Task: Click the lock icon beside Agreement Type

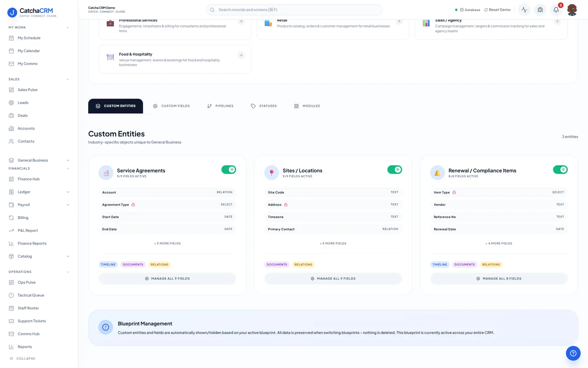Action: point(133,204)
